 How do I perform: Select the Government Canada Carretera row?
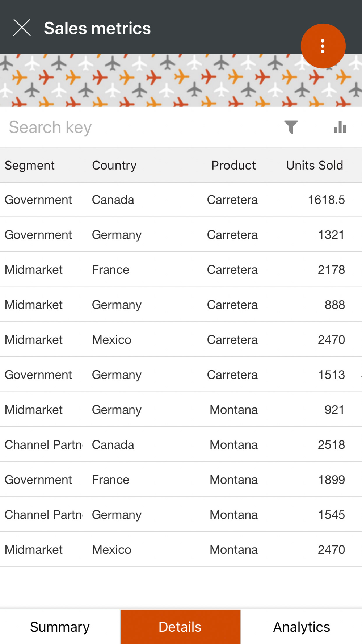coord(181,200)
